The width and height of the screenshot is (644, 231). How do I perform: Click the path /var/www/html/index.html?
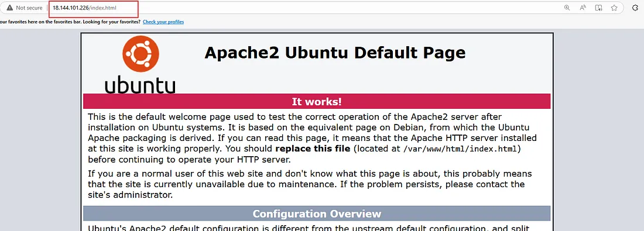click(x=460, y=149)
